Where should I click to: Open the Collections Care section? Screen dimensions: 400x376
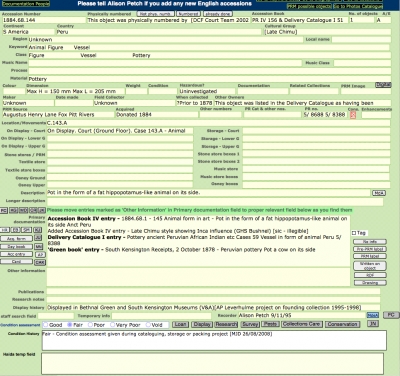pos(302,324)
